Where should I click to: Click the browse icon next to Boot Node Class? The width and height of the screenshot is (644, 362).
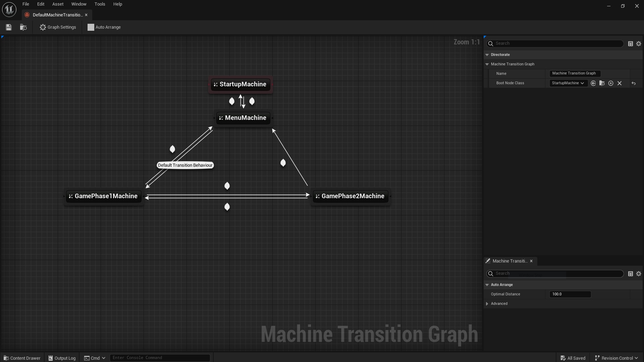602,83
